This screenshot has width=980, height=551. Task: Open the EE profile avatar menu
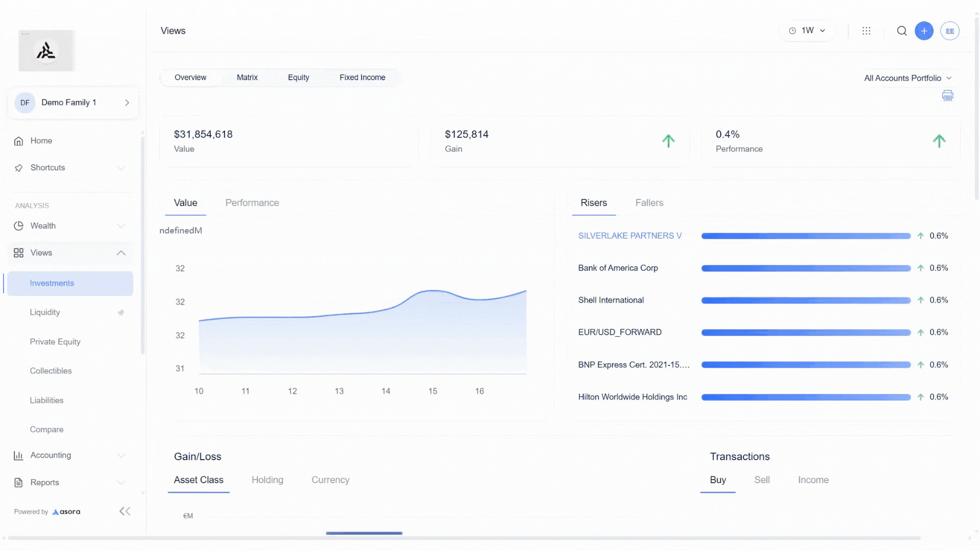[950, 31]
